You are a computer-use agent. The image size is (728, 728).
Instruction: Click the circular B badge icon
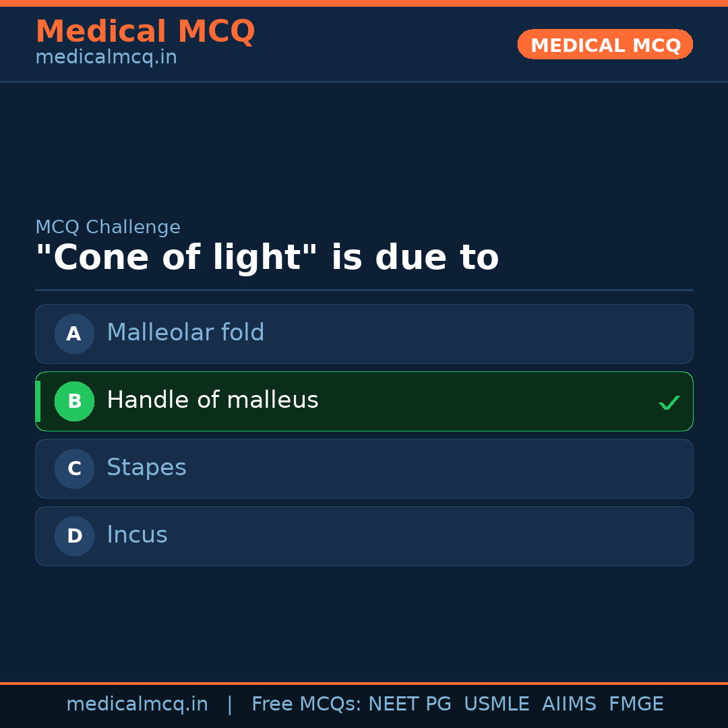click(x=74, y=401)
